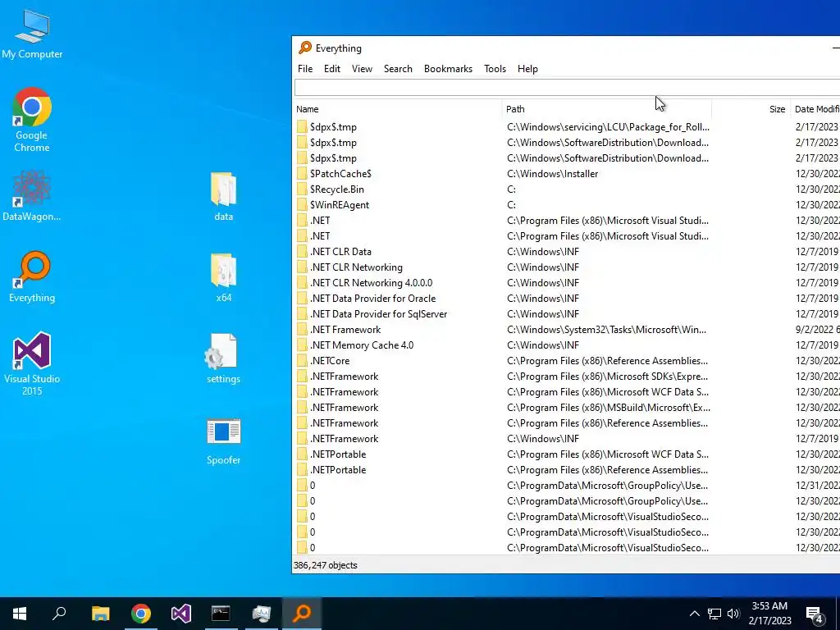
Task: Open the View menu
Action: 362,69
